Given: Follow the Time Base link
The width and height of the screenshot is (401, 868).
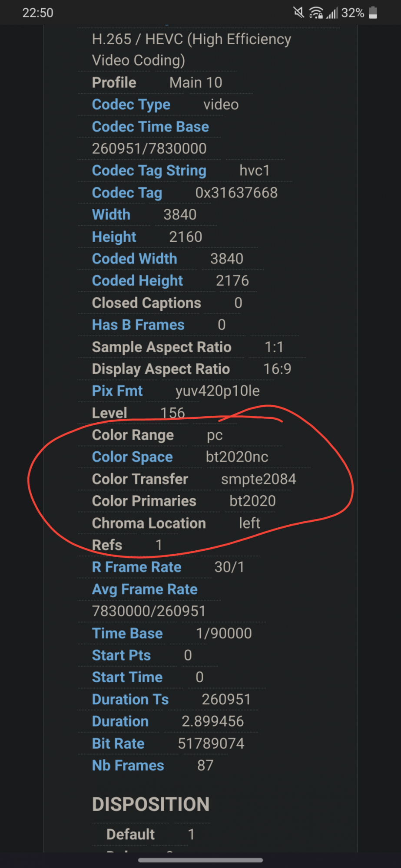Looking at the screenshot, I should 127,634.
